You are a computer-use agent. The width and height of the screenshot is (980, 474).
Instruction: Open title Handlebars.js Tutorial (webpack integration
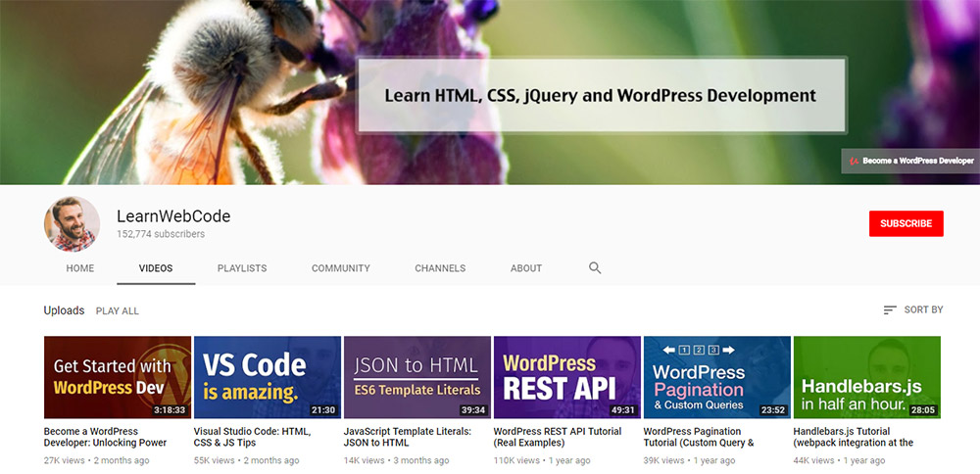(854, 437)
